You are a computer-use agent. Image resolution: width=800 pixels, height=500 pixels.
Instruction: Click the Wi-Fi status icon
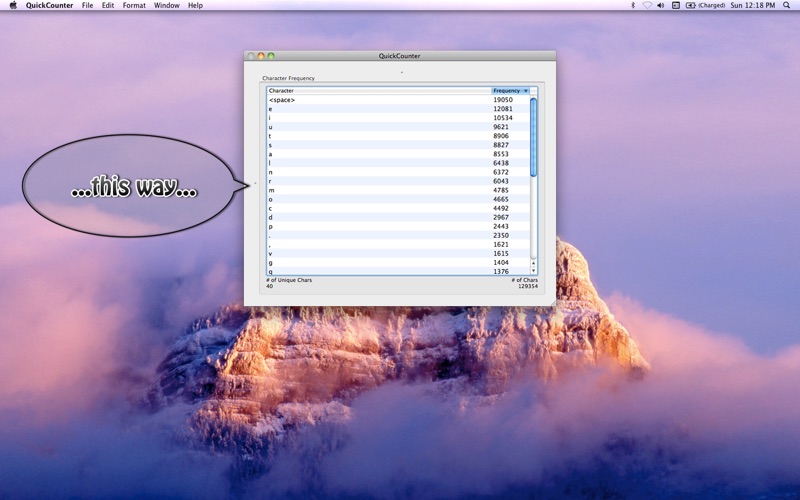click(647, 5)
